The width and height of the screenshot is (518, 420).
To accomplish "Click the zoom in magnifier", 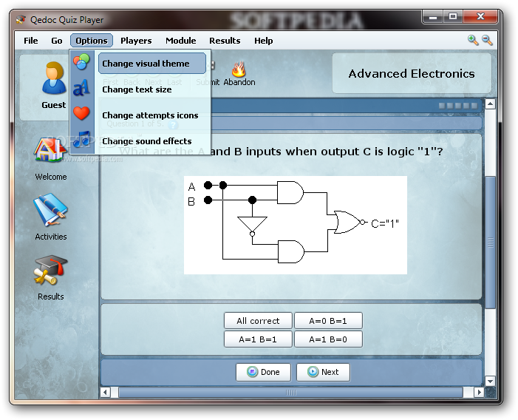I will [473, 41].
